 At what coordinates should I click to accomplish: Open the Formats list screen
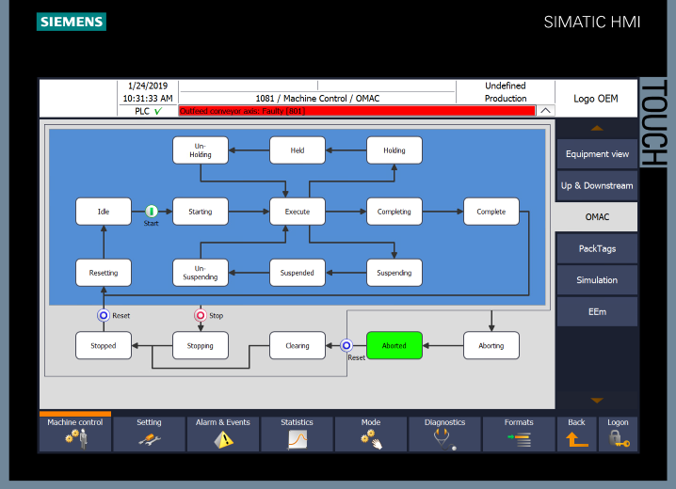[x=519, y=433]
